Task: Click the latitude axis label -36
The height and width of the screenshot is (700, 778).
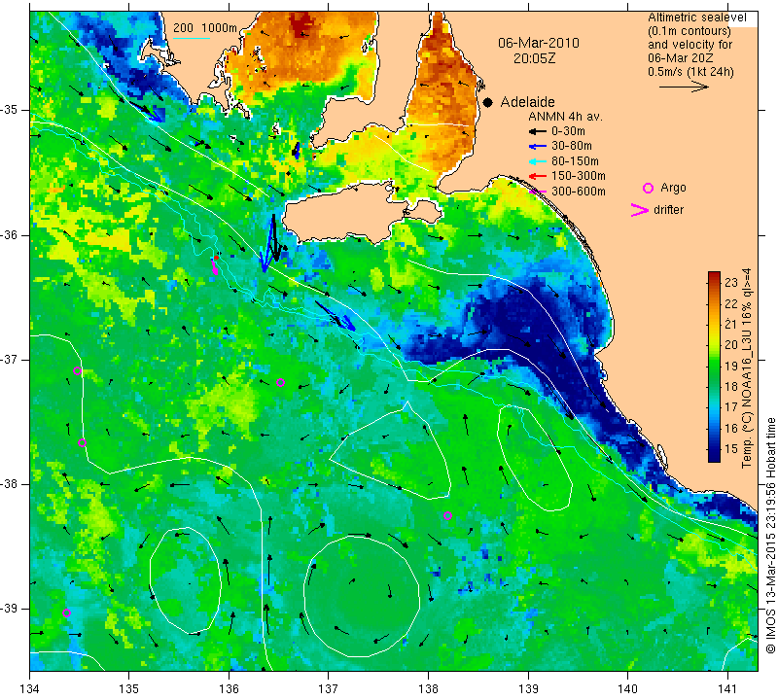Action: click(9, 234)
